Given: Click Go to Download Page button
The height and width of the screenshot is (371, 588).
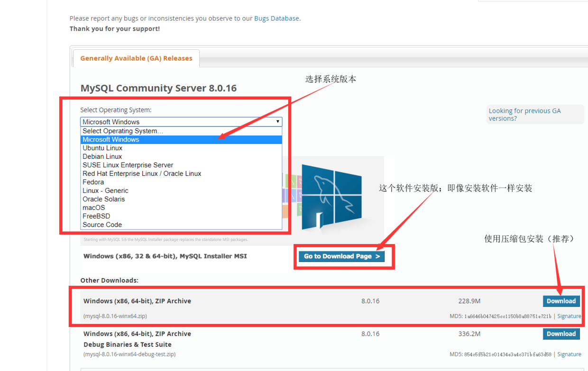Looking at the screenshot, I should [341, 256].
